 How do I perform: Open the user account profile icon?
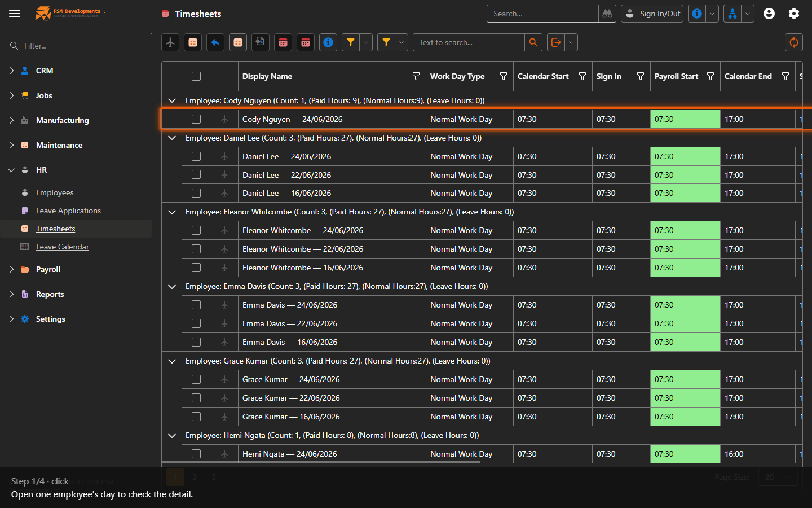[x=769, y=14]
